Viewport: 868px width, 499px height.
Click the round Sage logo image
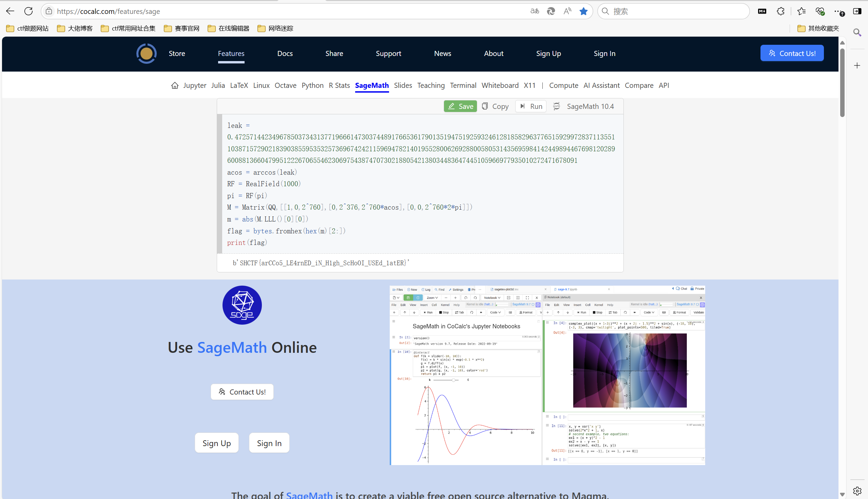coord(242,305)
